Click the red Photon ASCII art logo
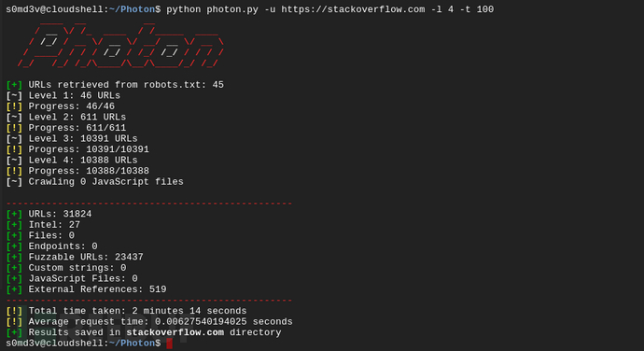The height and width of the screenshot is (351, 644). [120, 45]
